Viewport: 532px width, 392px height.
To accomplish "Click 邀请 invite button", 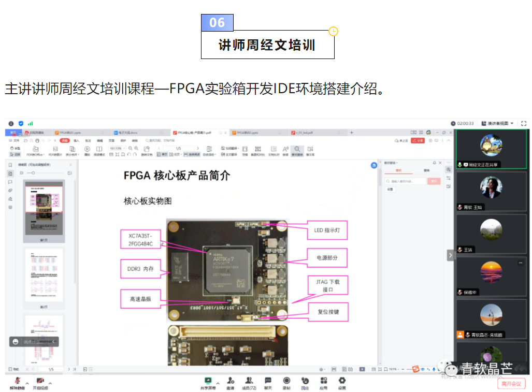I will click(231, 383).
